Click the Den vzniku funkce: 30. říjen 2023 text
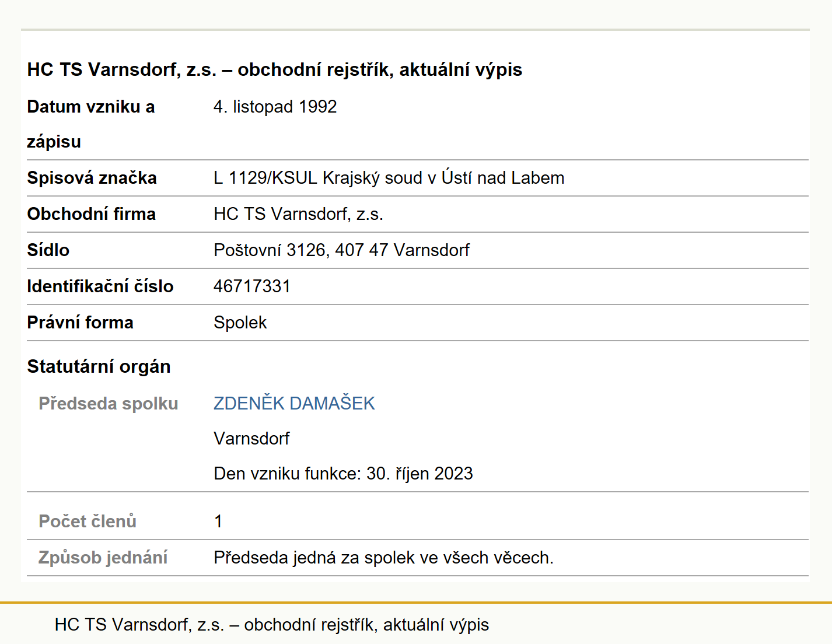832x644 pixels. click(x=343, y=473)
